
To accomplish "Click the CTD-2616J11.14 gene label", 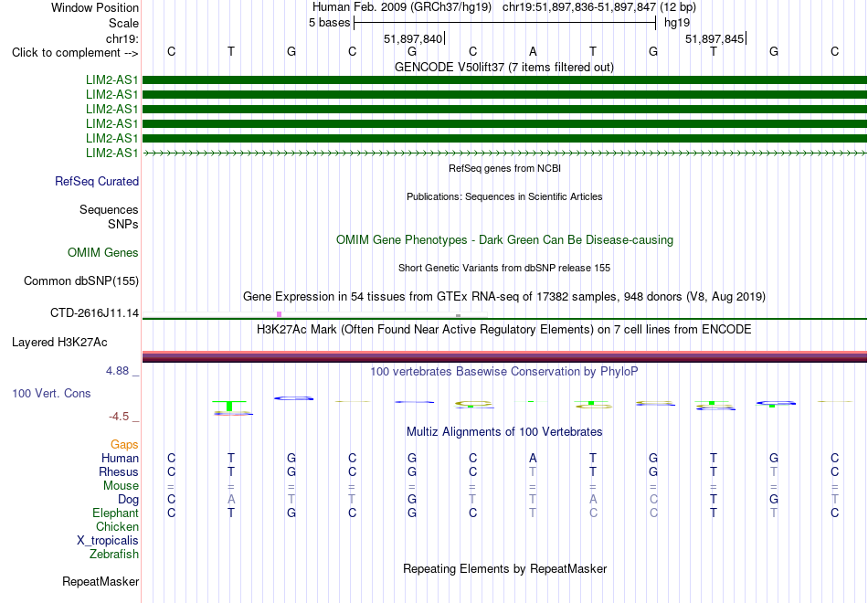I will pyautogui.click(x=94, y=312).
